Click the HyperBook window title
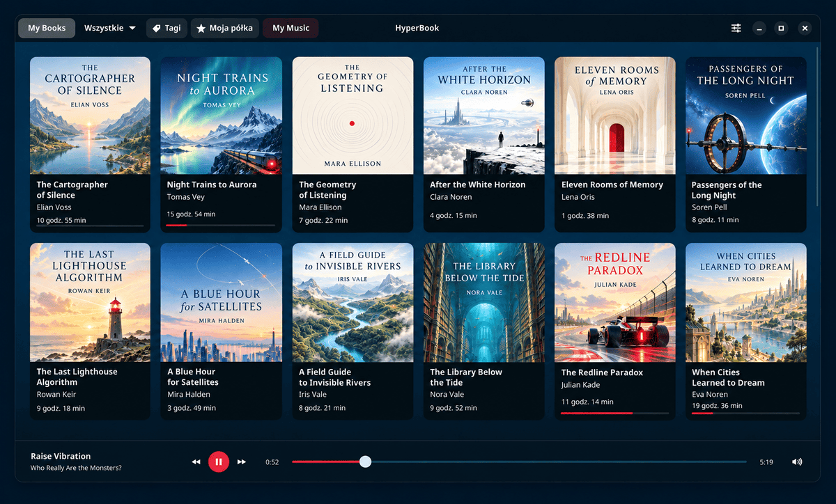This screenshot has height=504, width=836. click(417, 28)
